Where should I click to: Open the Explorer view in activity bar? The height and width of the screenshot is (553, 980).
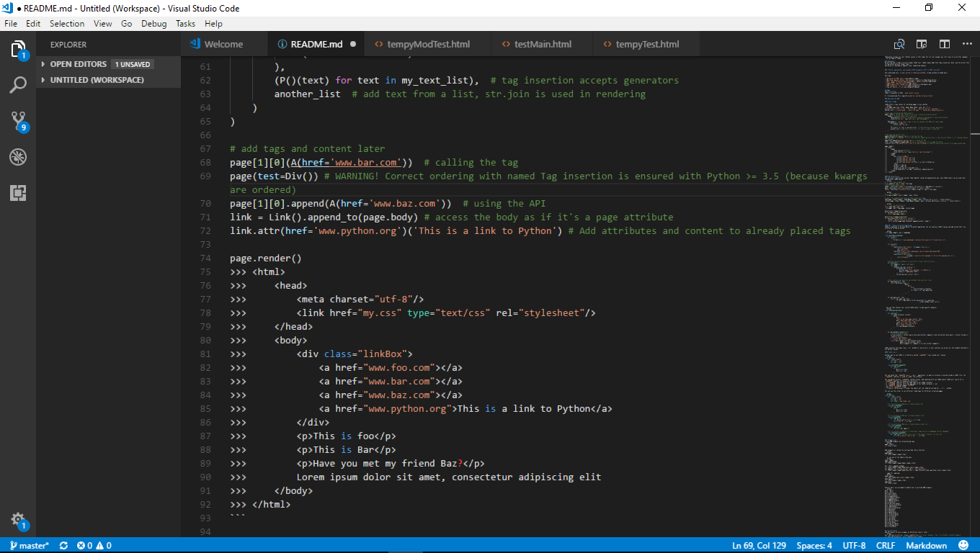(x=18, y=50)
